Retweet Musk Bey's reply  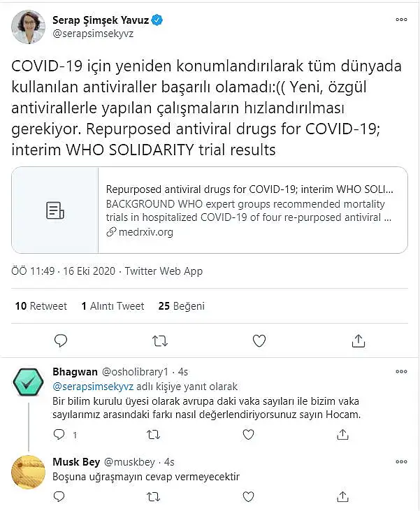click(153, 496)
